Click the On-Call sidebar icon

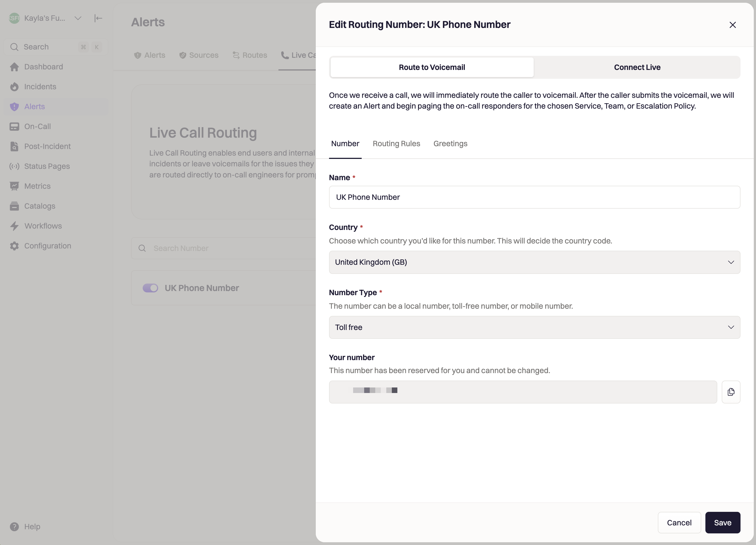[14, 127]
